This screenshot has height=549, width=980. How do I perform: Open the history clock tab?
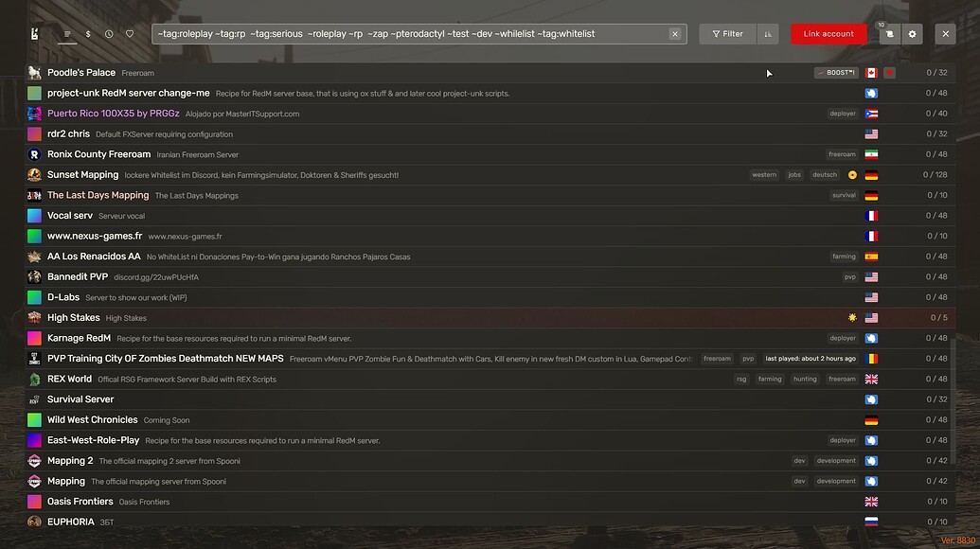[109, 34]
